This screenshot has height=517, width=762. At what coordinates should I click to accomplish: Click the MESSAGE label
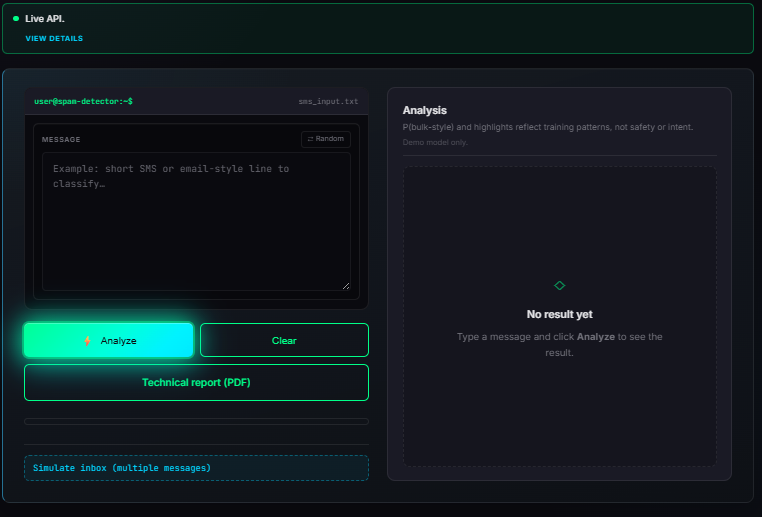61,139
